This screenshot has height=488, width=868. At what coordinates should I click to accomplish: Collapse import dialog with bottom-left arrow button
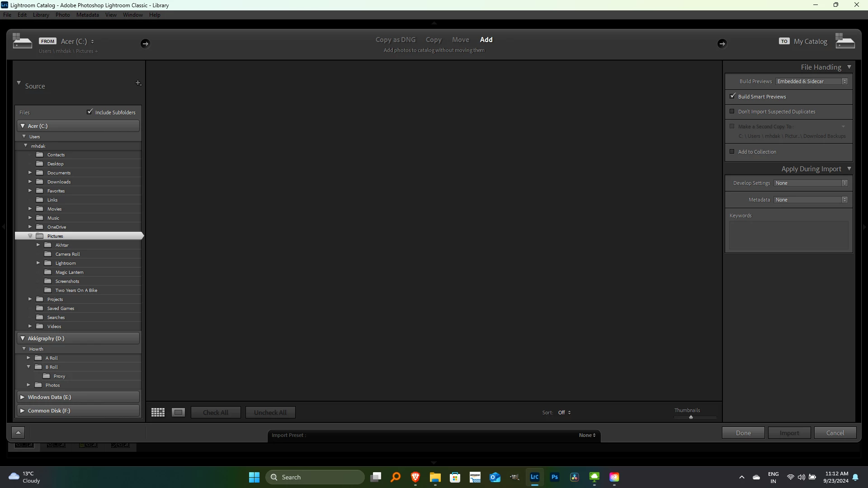(18, 433)
